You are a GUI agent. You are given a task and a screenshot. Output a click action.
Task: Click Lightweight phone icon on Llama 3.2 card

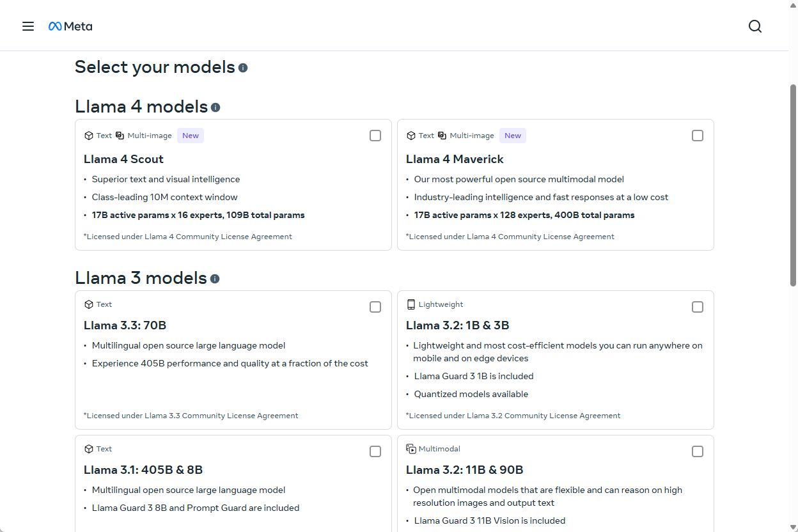(411, 304)
